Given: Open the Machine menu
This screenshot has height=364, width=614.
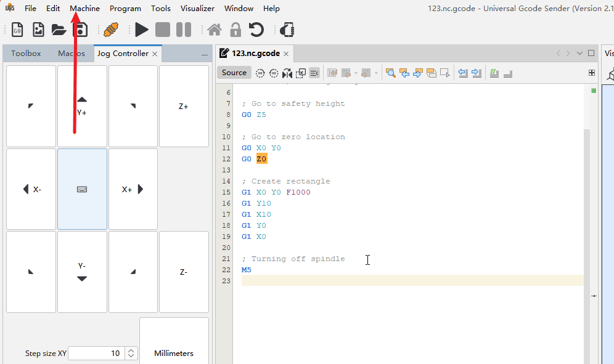Looking at the screenshot, I should point(84,9).
